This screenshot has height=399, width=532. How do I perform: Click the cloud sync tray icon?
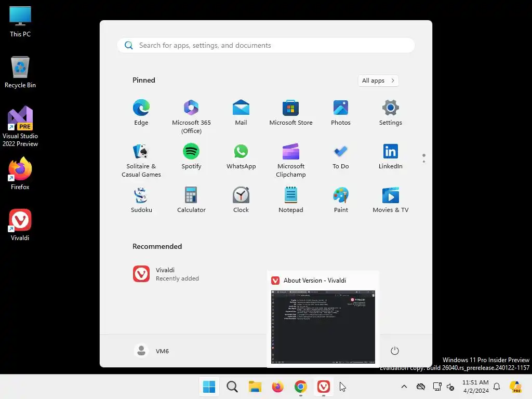pos(421,387)
